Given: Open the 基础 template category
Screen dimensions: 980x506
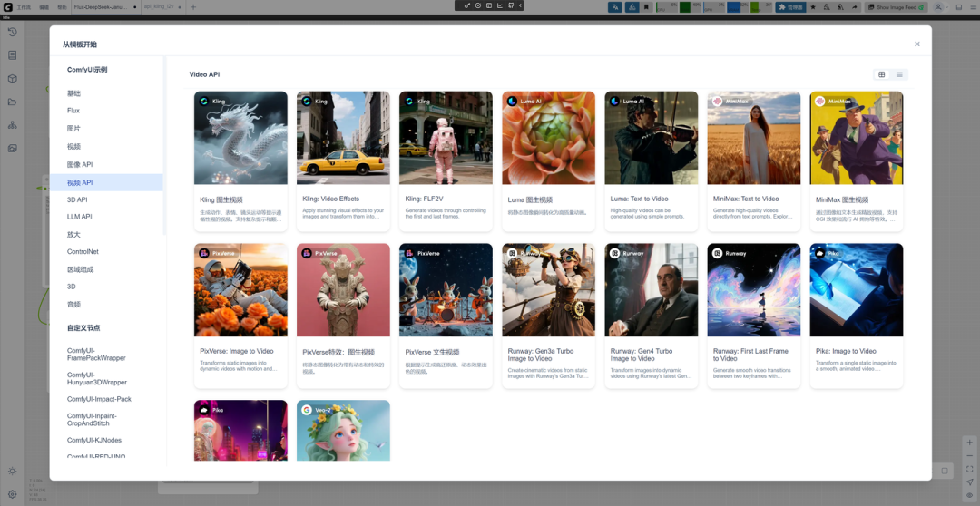Looking at the screenshot, I should pyautogui.click(x=106, y=93).
